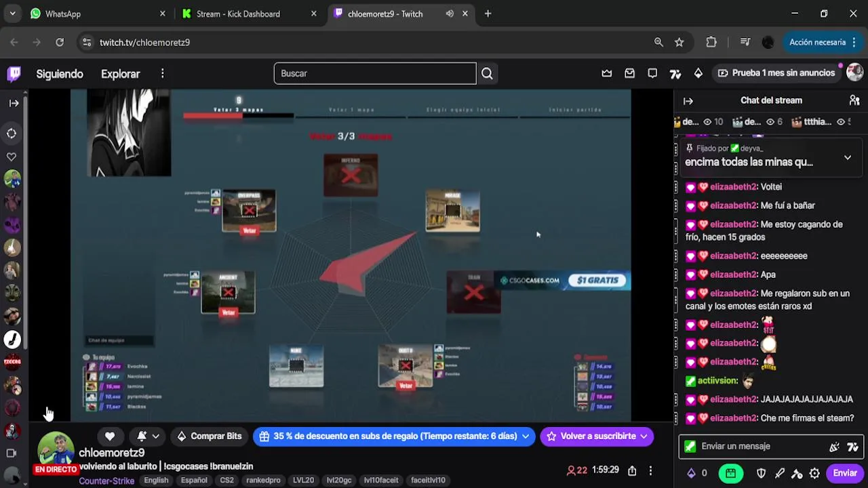Open the browser media control icon
Viewport: 868px width, 488px height.
[745, 42]
